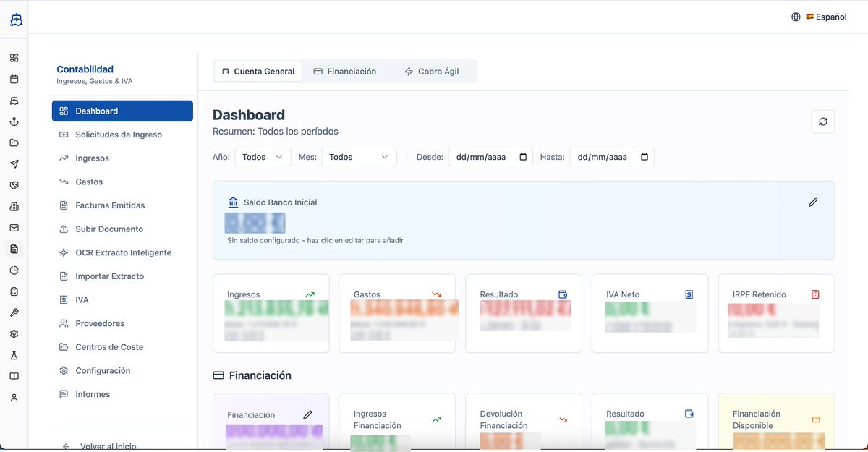Open the Desde date picker calendar icon
The image size is (868, 452).
[x=523, y=157]
